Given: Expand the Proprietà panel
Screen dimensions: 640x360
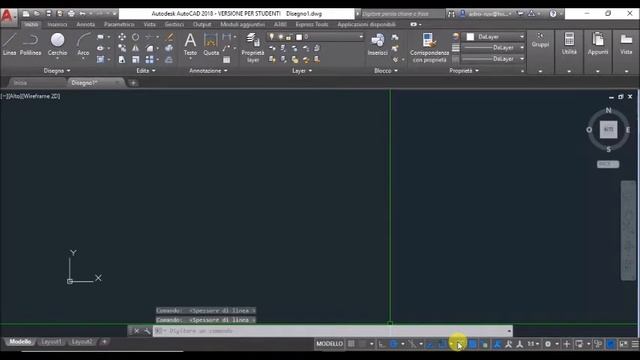Looking at the screenshot, I should pyautogui.click(x=464, y=71).
